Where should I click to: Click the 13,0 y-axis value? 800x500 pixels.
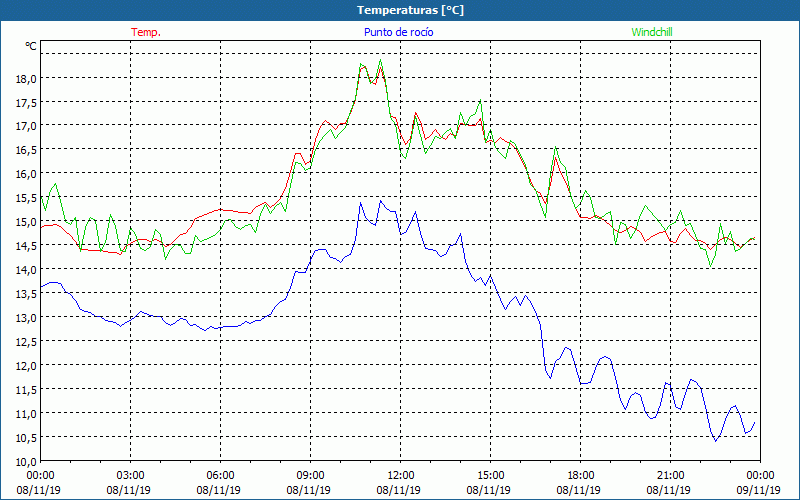[x=27, y=317]
